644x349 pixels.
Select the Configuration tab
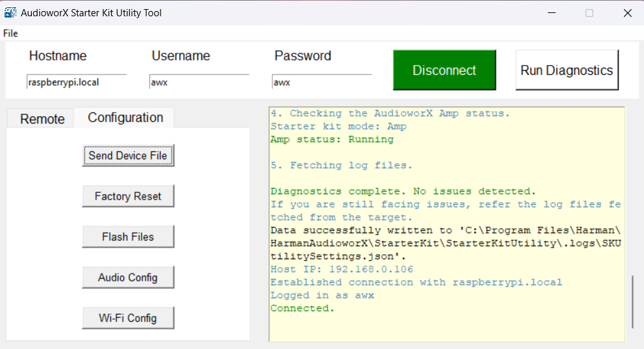pyautogui.click(x=125, y=118)
